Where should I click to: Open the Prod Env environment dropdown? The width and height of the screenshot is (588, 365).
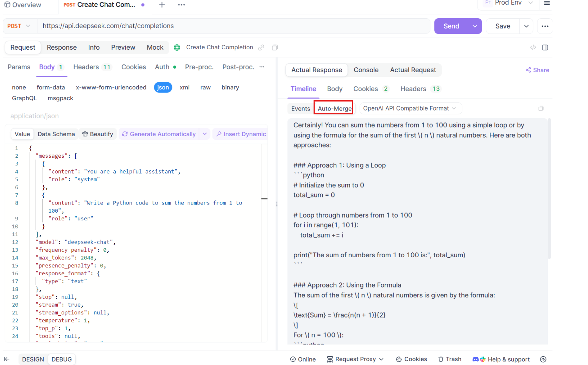coord(508,3)
